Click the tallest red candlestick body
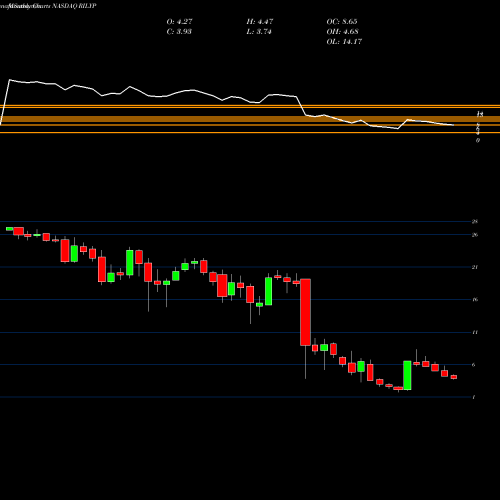The width and height of the screenshot is (500, 500). (305, 312)
